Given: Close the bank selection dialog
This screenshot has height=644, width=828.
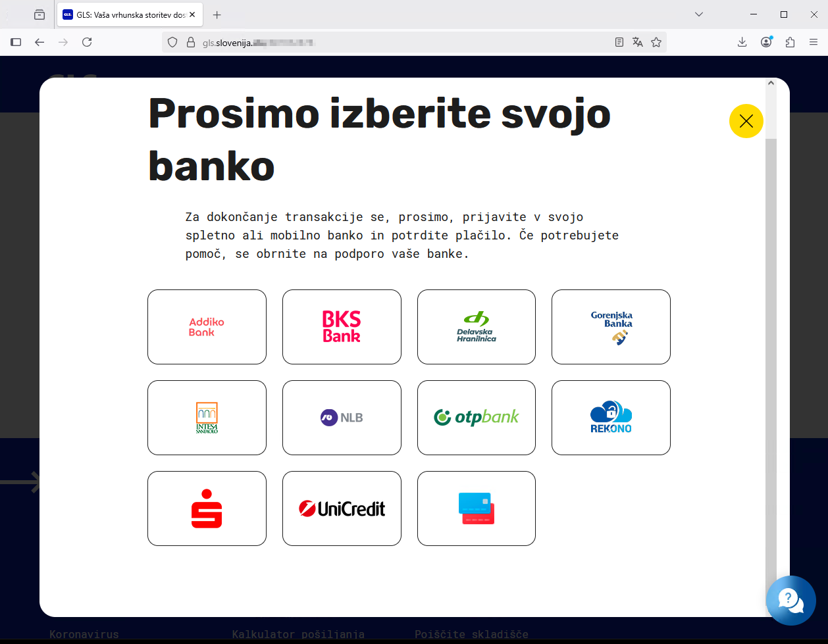Looking at the screenshot, I should pyautogui.click(x=746, y=121).
